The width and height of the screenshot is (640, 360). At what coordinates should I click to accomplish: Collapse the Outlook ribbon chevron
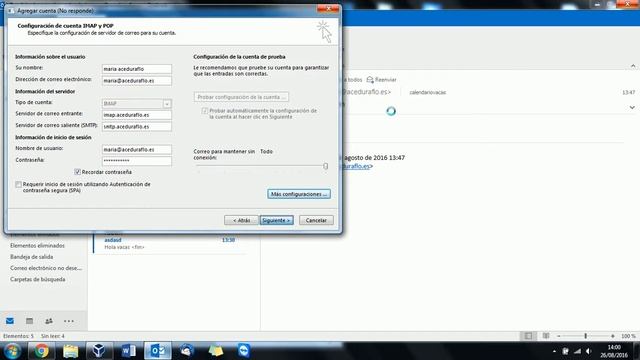click(633, 66)
